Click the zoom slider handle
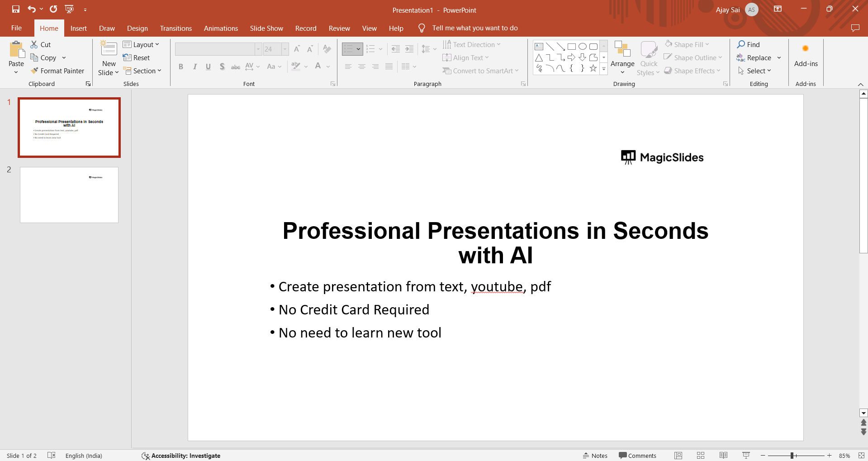Viewport: 868px width, 461px height. [x=792, y=456]
